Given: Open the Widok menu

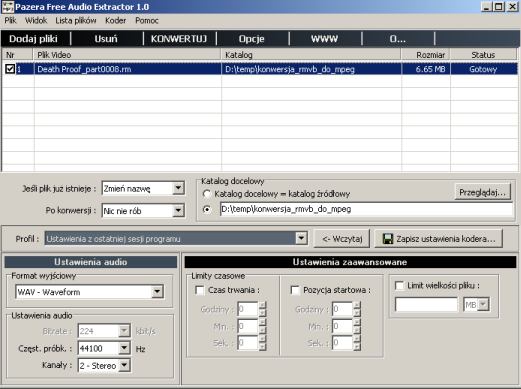Looking at the screenshot, I should click(x=36, y=21).
